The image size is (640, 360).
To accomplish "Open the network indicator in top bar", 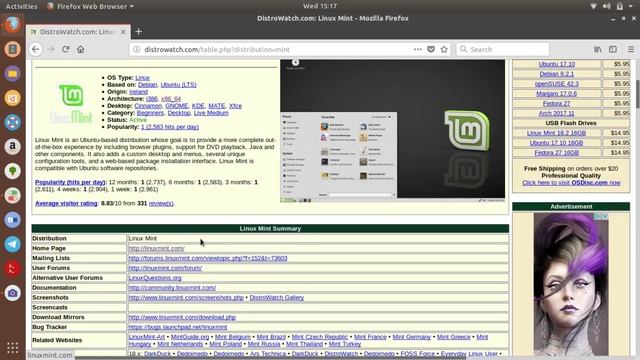I will pos(593,6).
